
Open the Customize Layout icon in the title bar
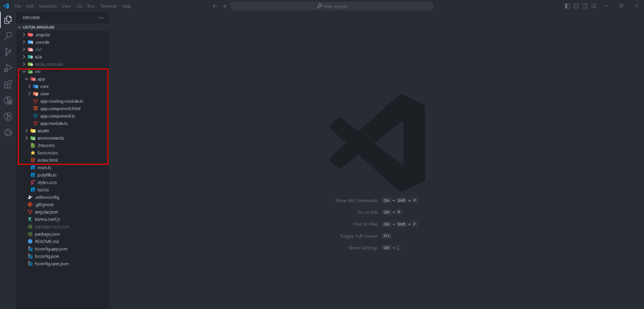click(594, 6)
